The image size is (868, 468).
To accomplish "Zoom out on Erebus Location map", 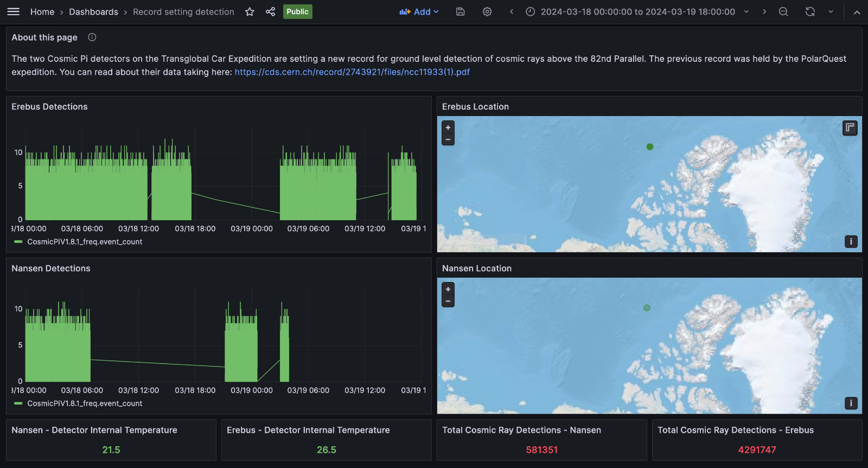I will [x=448, y=139].
